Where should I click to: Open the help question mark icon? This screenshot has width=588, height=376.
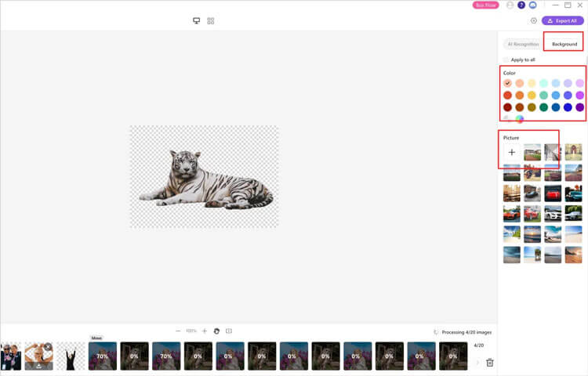point(521,5)
